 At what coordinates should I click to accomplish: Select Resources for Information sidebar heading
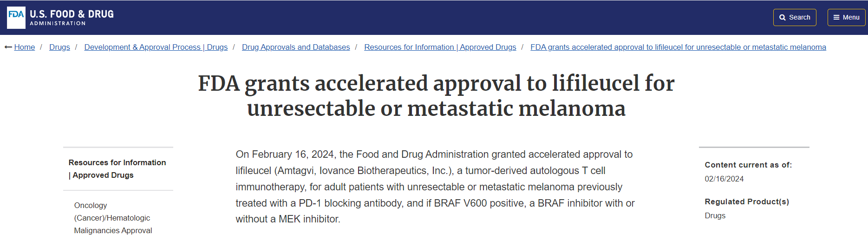coord(117,169)
